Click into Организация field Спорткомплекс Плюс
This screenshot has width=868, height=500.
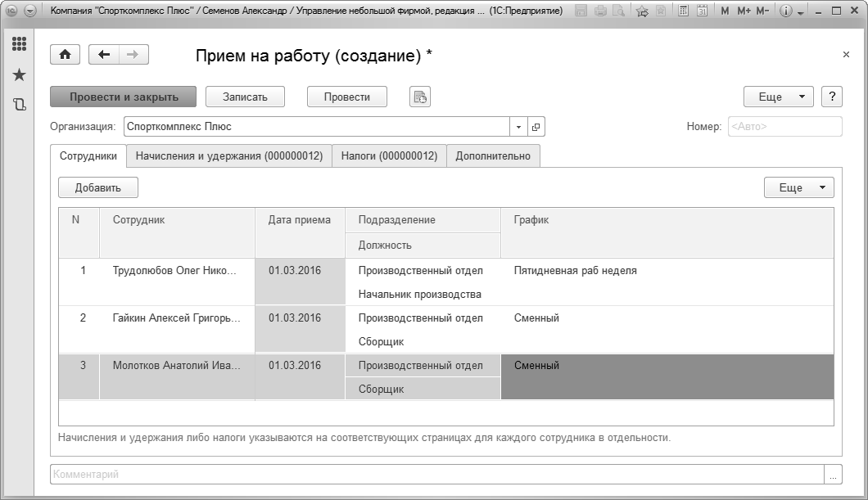[x=317, y=127]
